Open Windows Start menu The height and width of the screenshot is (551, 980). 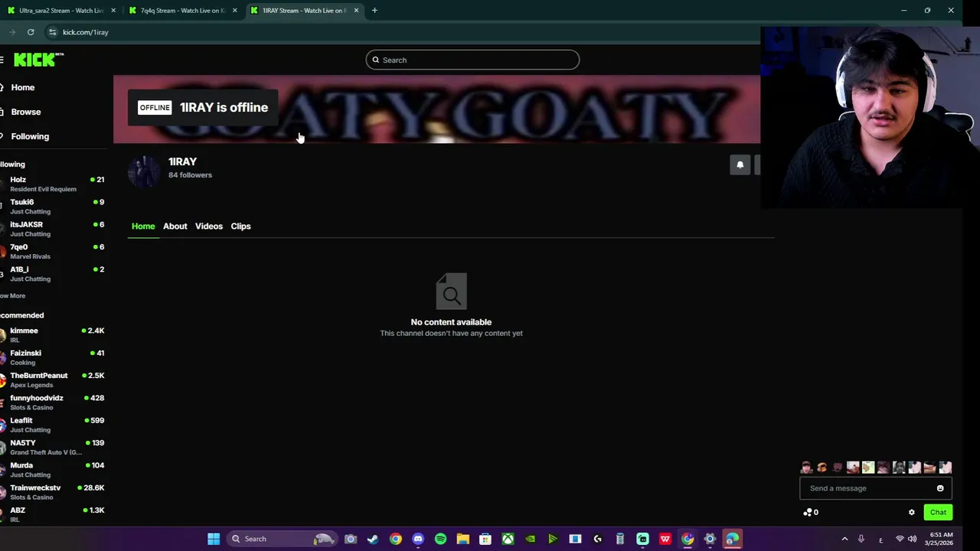[214, 539]
